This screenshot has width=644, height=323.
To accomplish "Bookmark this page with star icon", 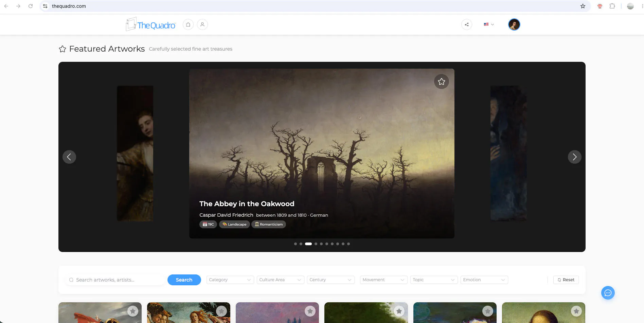I will pos(583,6).
